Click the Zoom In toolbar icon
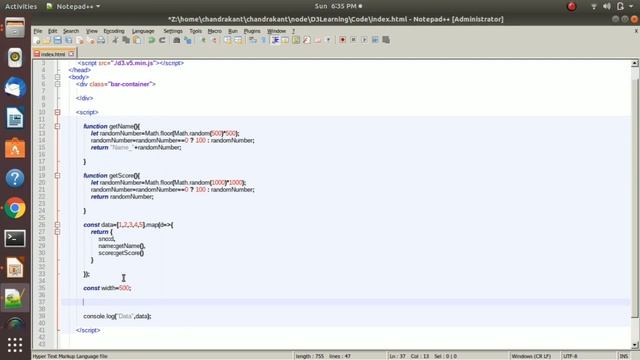640x360 pixels. click(203, 40)
